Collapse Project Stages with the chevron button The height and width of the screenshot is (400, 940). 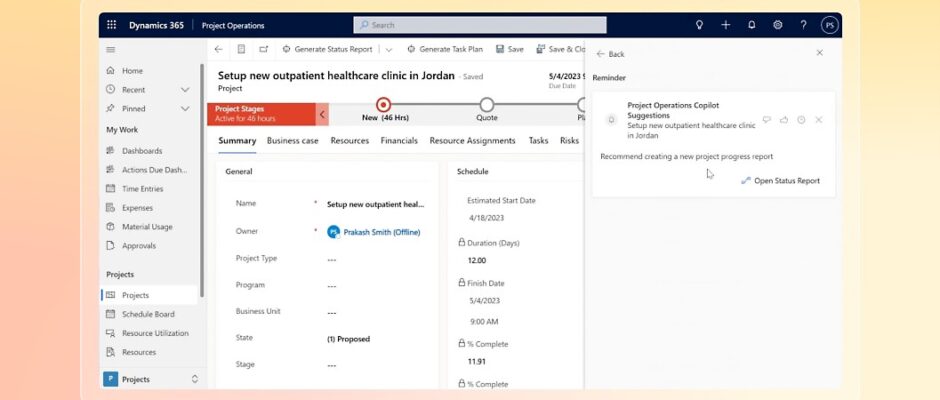322,114
